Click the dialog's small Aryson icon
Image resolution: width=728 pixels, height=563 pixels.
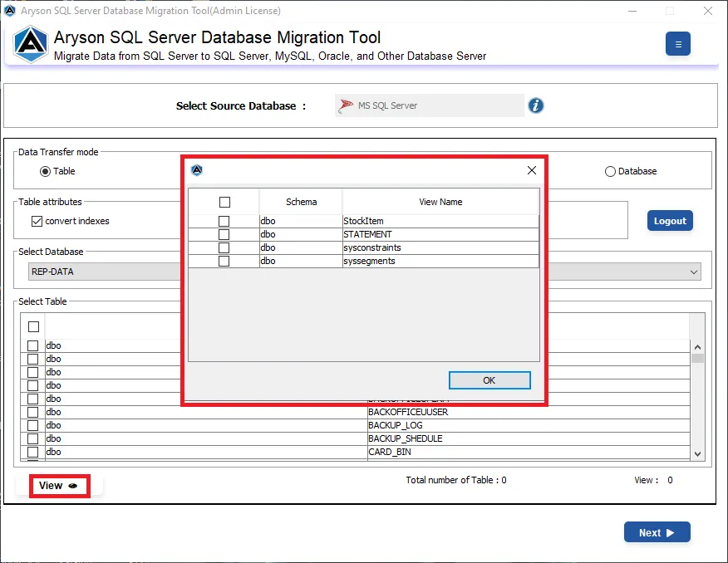[196, 170]
